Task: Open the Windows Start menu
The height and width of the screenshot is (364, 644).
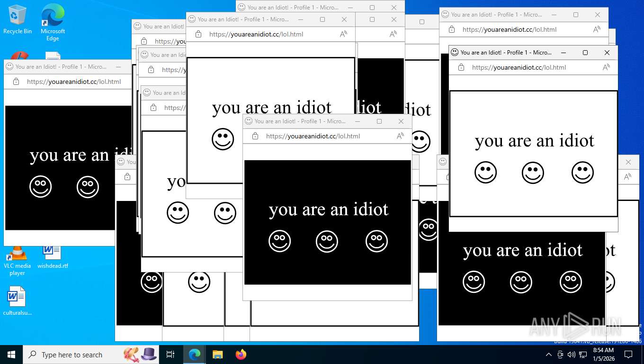Action: coord(11,355)
